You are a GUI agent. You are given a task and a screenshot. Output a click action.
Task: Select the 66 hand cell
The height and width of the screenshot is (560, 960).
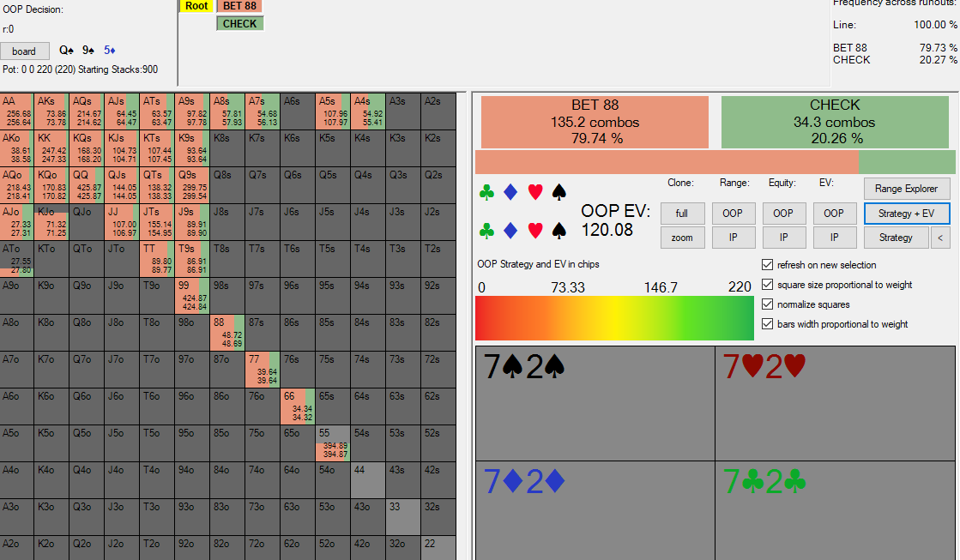[x=298, y=406]
